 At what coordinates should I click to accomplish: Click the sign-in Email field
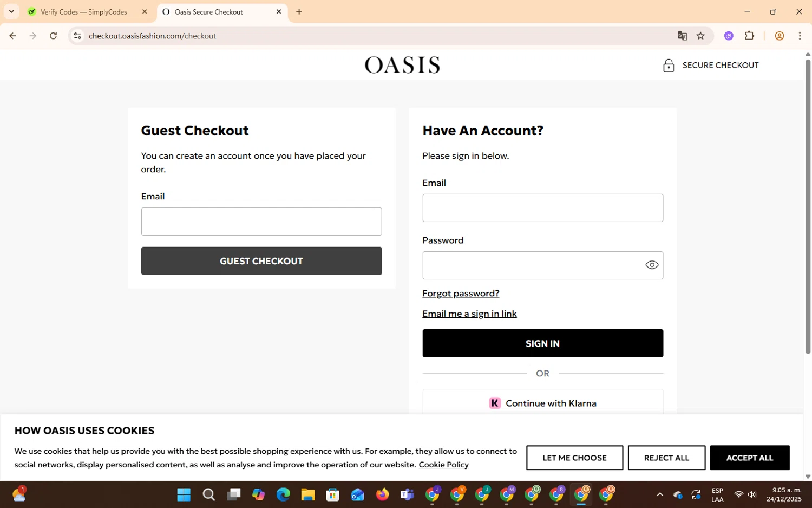(x=542, y=208)
